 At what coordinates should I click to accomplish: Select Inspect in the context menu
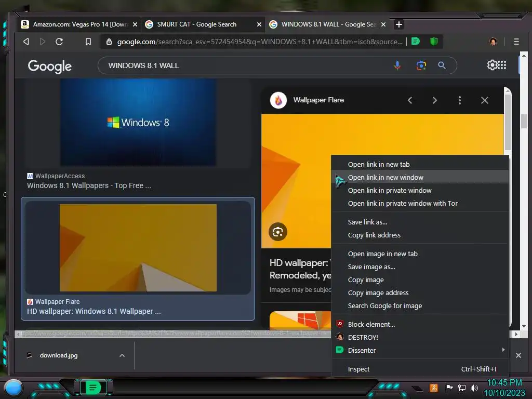pos(420,369)
